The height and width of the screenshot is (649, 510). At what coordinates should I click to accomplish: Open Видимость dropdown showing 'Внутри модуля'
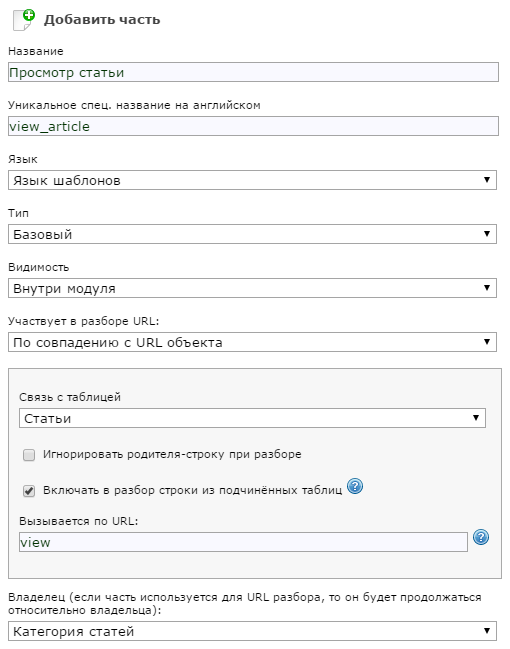click(x=252, y=288)
